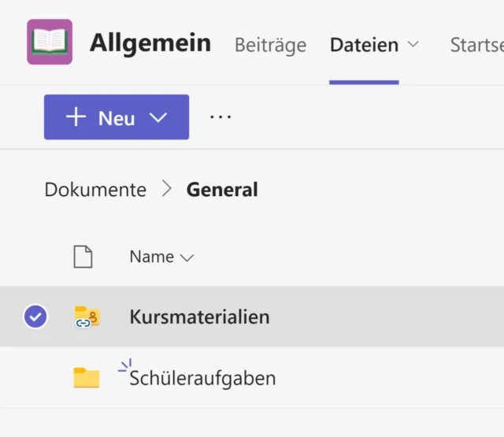The width and height of the screenshot is (504, 437).
Task: Click the breadcrumb arrow after Dokumente
Action: 166,190
